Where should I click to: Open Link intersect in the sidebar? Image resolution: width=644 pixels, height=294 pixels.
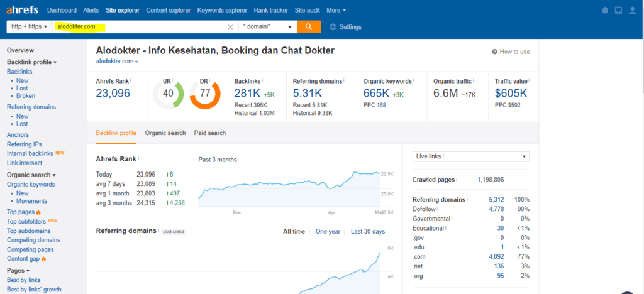[25, 163]
